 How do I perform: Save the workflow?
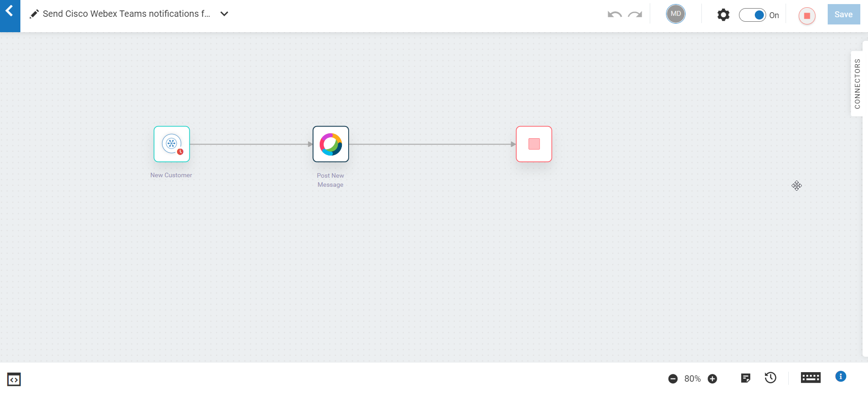click(x=844, y=15)
